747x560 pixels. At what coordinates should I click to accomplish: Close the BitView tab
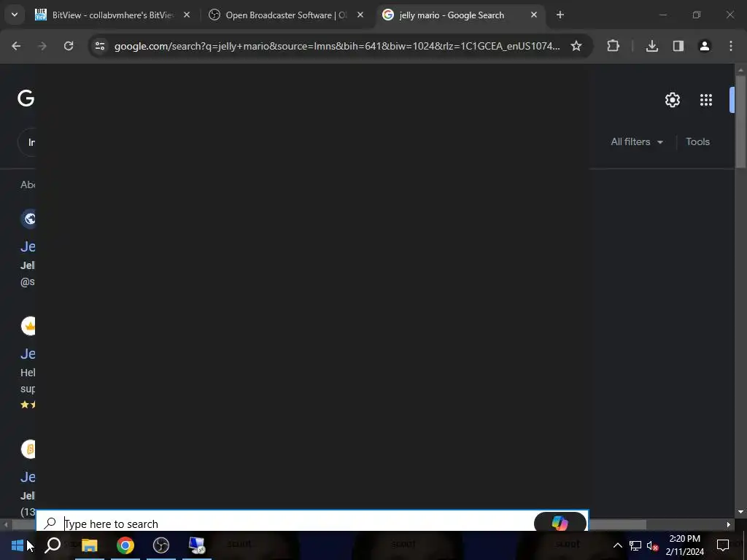pos(187,15)
